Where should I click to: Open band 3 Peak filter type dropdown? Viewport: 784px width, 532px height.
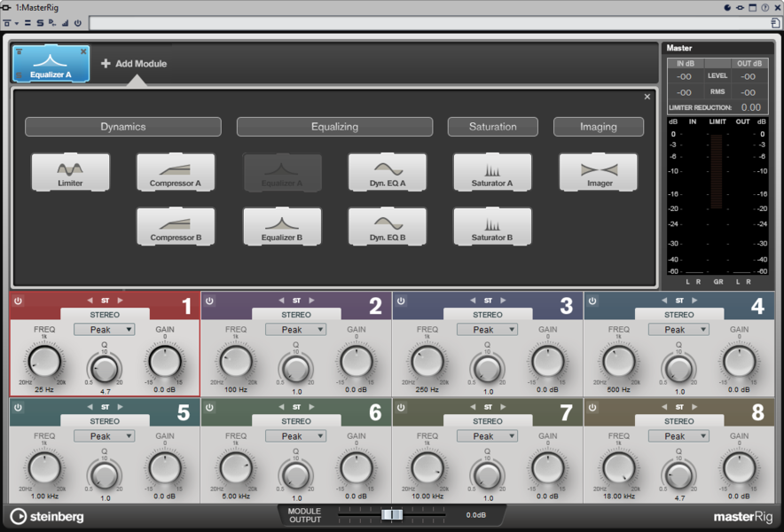tap(487, 330)
